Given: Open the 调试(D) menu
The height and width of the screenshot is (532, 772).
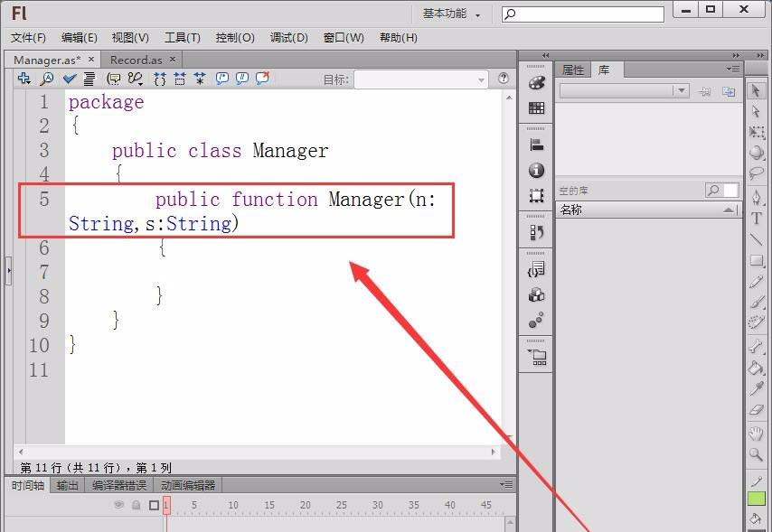Looking at the screenshot, I should (289, 38).
